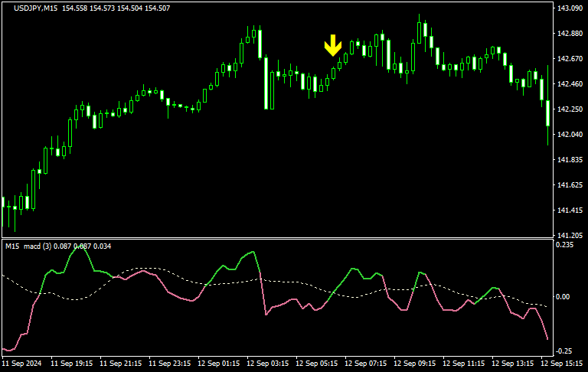
Task: Click the divider between price chart and MACD panel
Action: point(276,238)
